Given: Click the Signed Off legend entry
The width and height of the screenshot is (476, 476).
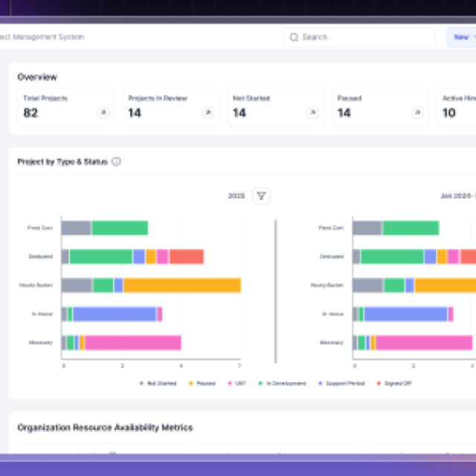Looking at the screenshot, I should pyautogui.click(x=395, y=383).
